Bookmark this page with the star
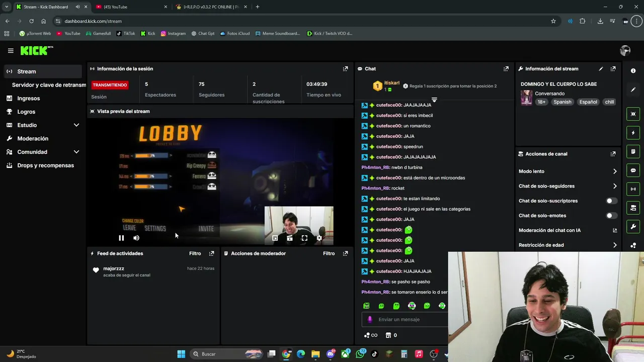This screenshot has width=644, height=362. tap(553, 21)
